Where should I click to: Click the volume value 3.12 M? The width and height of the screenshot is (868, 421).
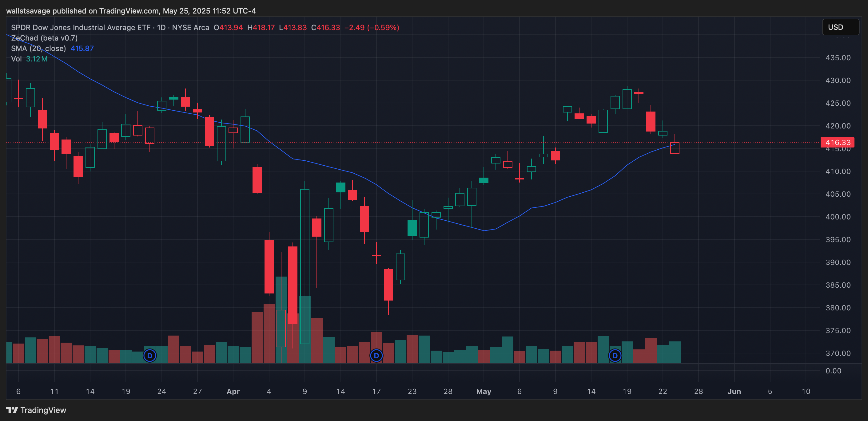pyautogui.click(x=37, y=59)
